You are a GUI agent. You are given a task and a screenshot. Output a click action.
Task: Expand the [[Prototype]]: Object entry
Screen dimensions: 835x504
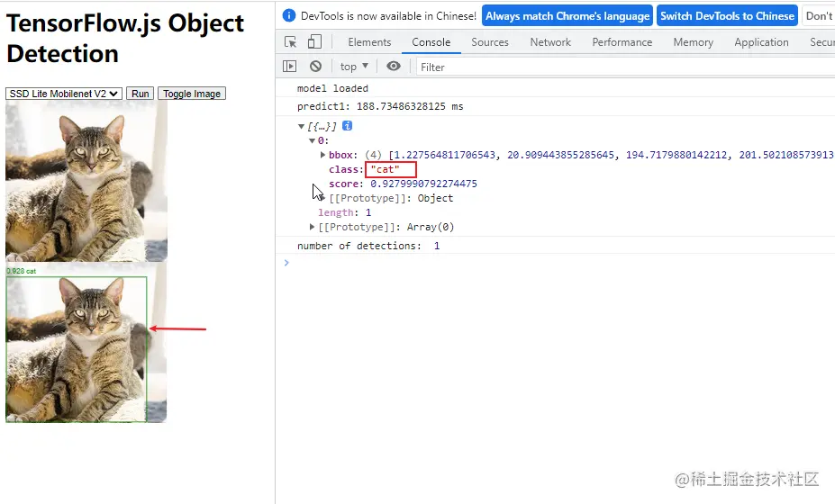point(322,198)
